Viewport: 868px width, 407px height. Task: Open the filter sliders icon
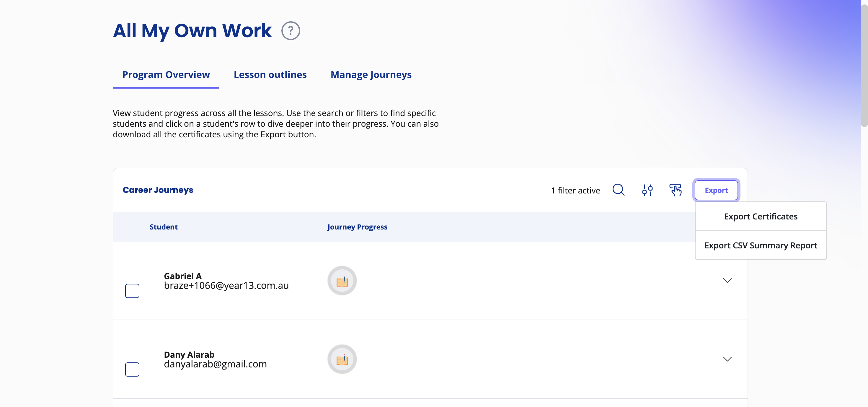(647, 190)
